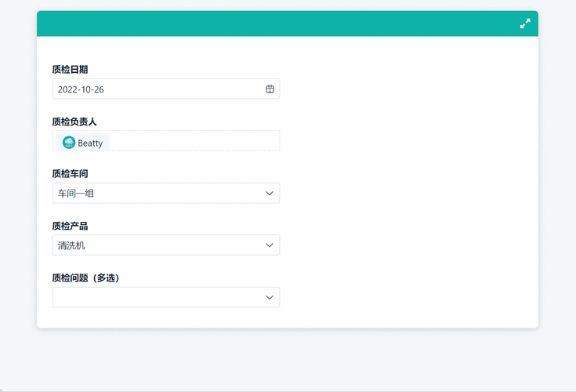576x392 pixels.
Task: Click the 质检日期 label
Action: point(70,70)
